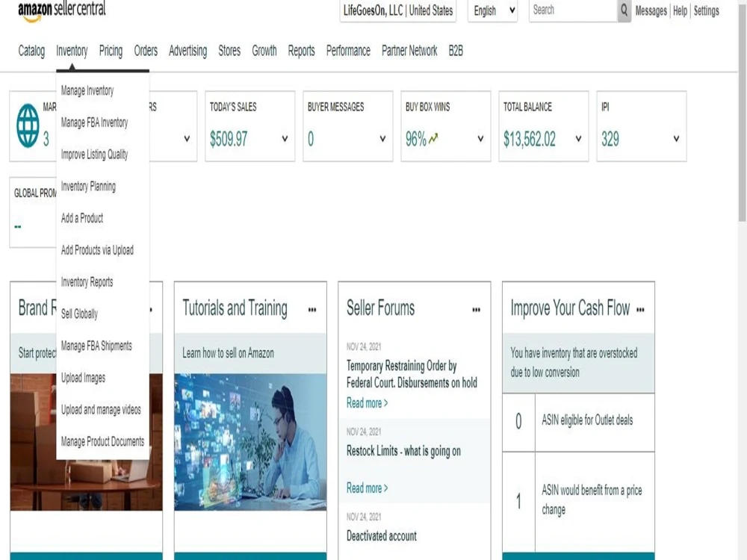Read more about Restock Limits post
The width and height of the screenshot is (747, 560).
coord(367,488)
